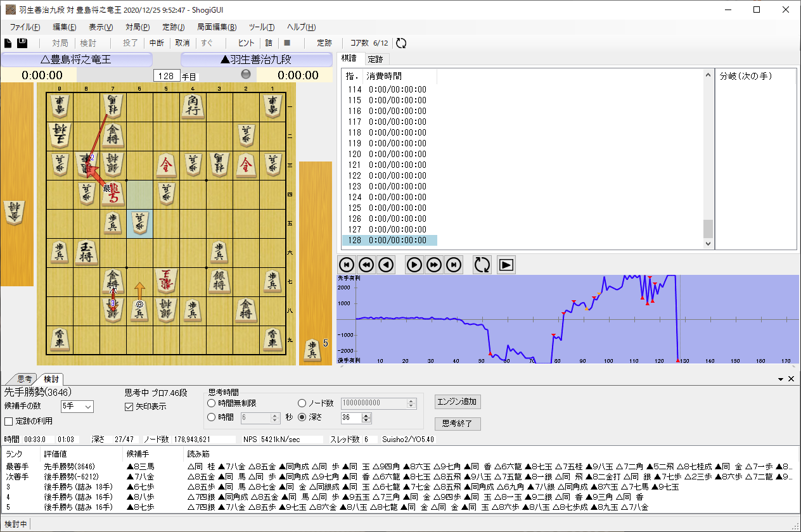Click the 消費時間 column header
This screenshot has height=532, width=801.
[384, 76]
